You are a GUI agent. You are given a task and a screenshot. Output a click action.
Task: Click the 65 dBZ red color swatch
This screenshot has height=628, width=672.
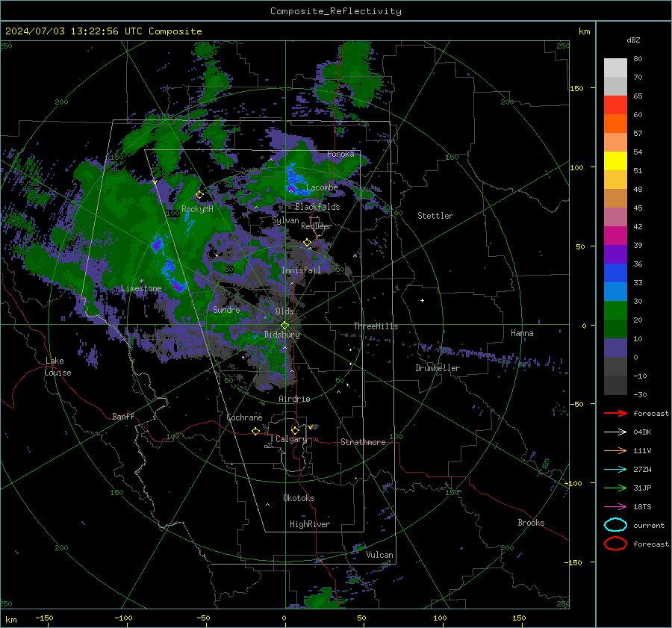click(615, 105)
